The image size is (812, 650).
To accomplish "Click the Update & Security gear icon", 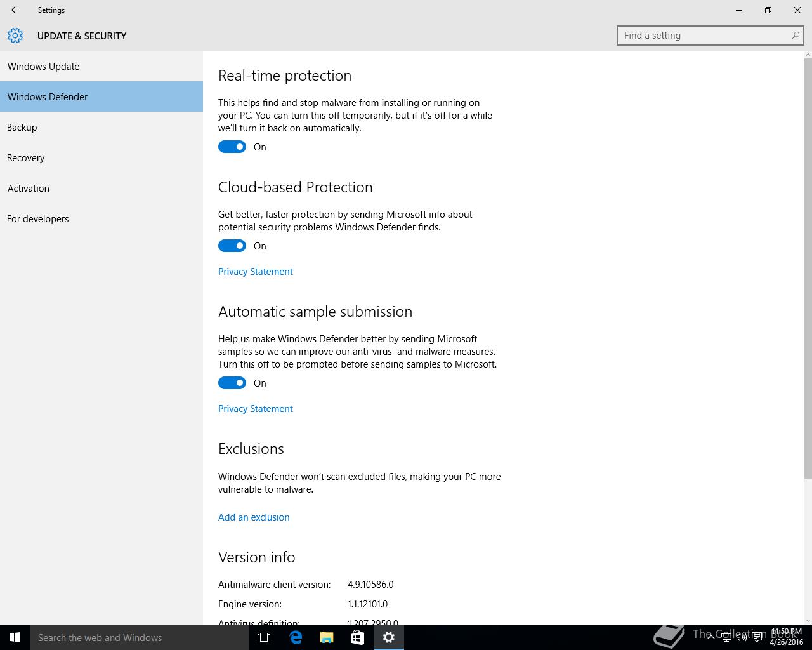I will click(x=15, y=36).
